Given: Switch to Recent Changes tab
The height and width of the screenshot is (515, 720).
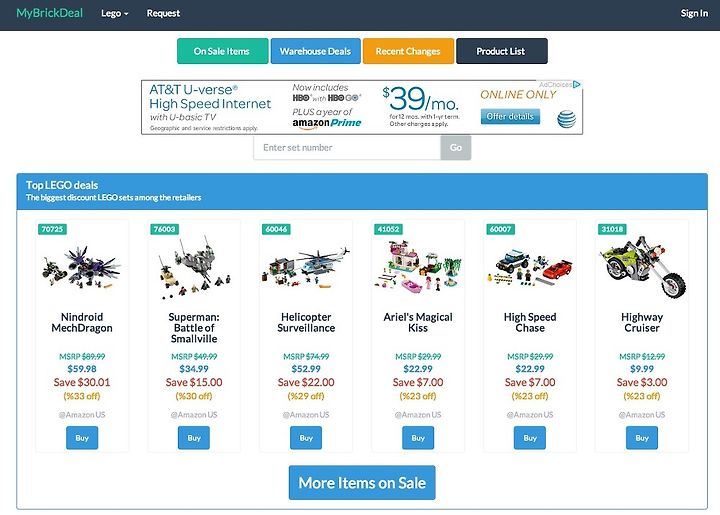Looking at the screenshot, I should [x=408, y=51].
